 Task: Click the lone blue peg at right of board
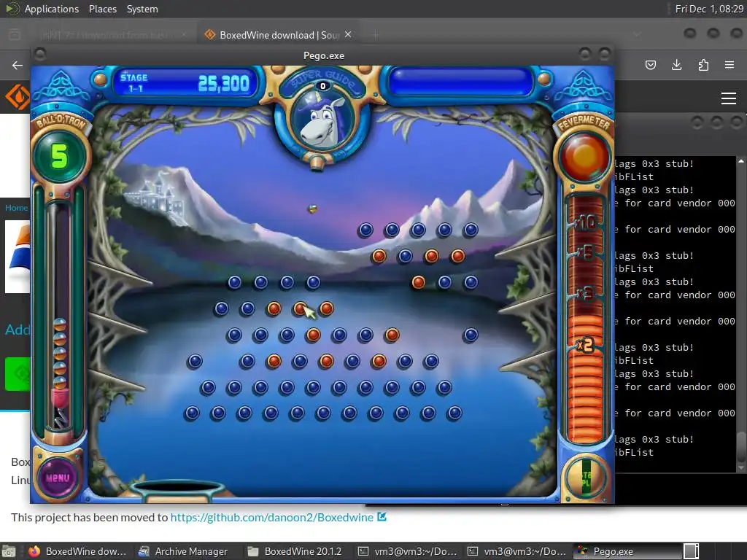coord(471,335)
